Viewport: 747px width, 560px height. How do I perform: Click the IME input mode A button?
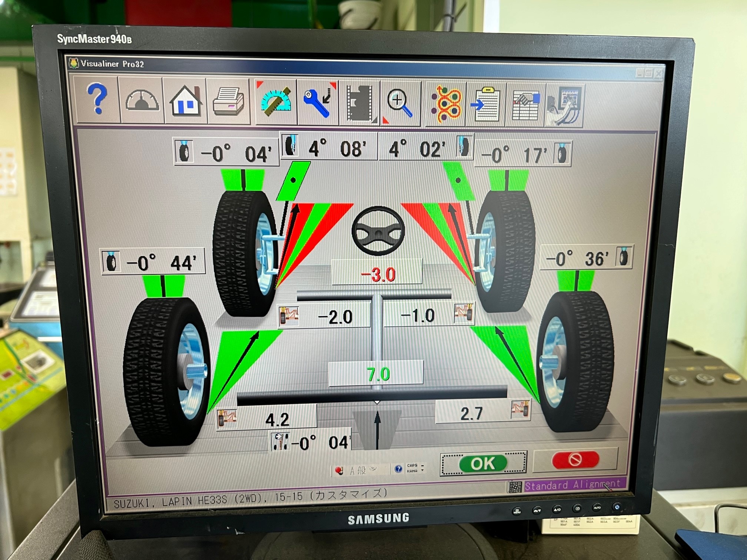352,470
